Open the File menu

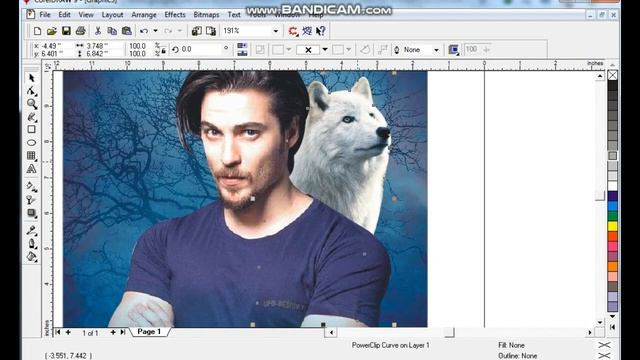[45, 15]
